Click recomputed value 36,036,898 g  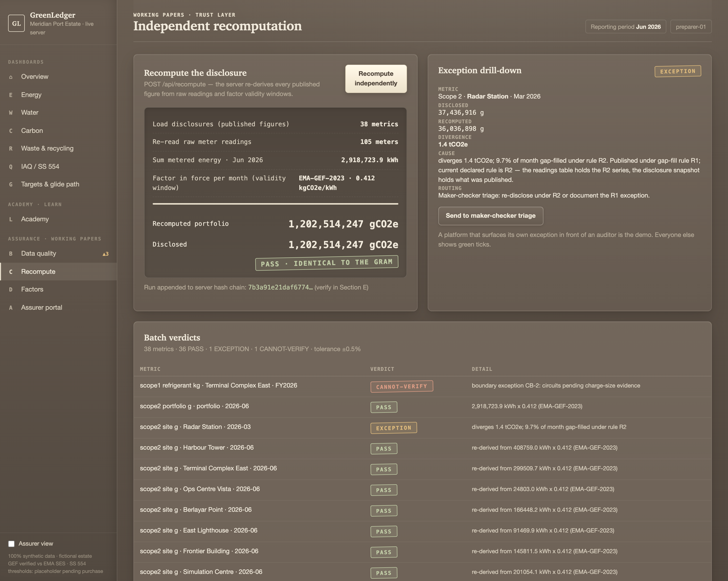[461, 129]
